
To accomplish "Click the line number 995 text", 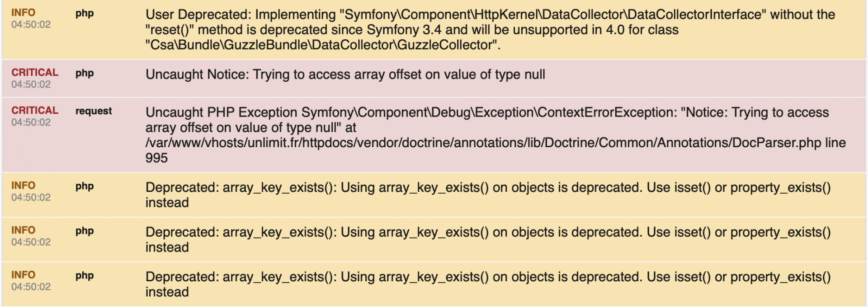I will click(x=156, y=158).
